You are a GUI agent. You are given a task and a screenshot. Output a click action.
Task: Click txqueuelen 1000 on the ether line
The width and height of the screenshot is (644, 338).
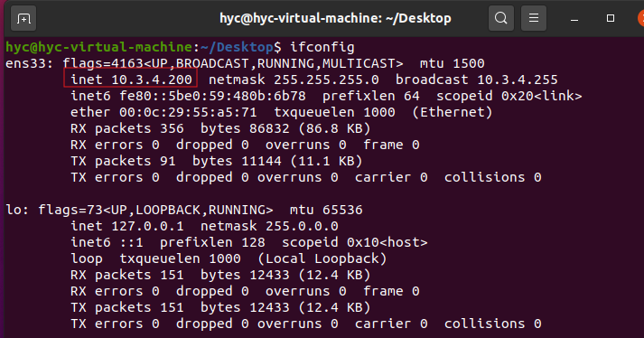tap(334, 112)
